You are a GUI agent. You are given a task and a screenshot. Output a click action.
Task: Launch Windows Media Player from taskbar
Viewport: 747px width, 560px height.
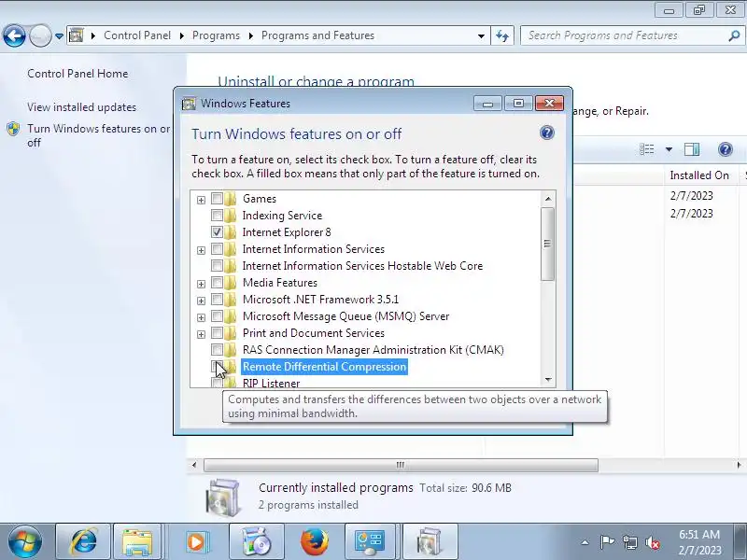click(x=196, y=541)
